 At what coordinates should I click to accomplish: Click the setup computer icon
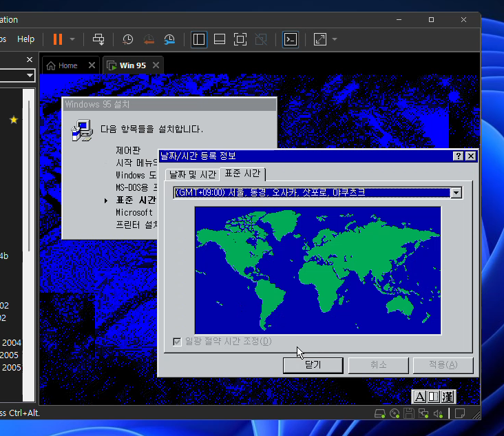click(82, 130)
